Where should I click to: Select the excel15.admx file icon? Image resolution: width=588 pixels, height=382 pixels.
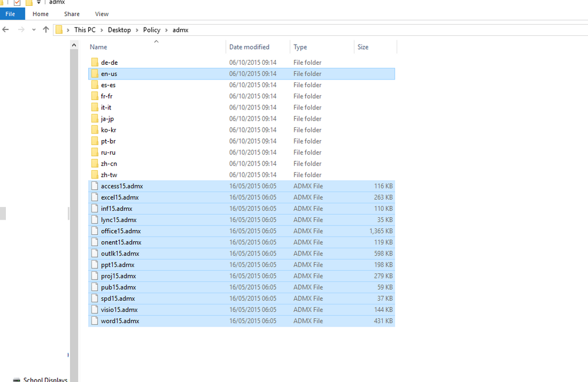pyautogui.click(x=95, y=197)
